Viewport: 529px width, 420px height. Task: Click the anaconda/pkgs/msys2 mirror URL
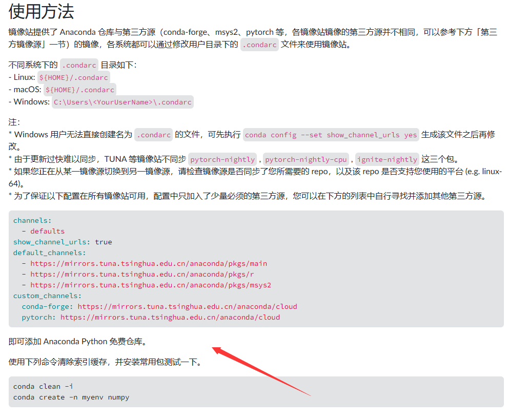tap(151, 285)
